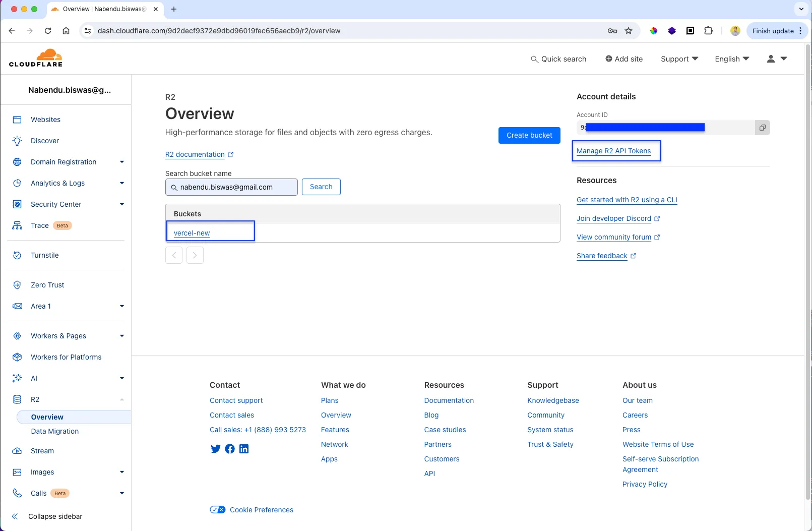Click the Cloudflare logo

[x=36, y=58]
